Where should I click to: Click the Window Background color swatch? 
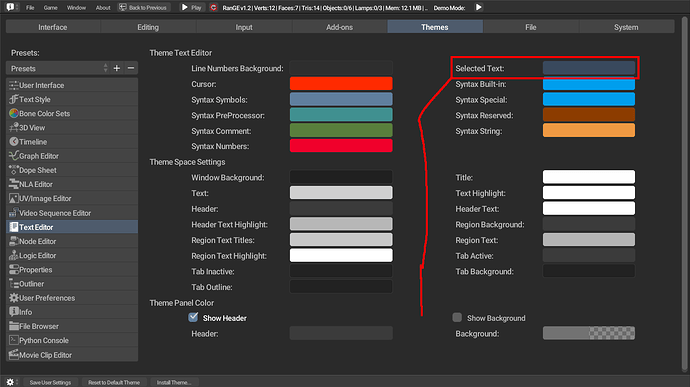coord(341,177)
